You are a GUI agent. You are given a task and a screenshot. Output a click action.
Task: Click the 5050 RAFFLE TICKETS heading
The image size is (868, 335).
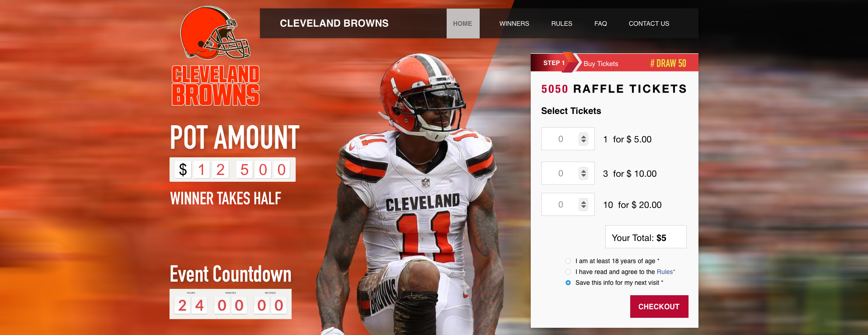point(614,89)
